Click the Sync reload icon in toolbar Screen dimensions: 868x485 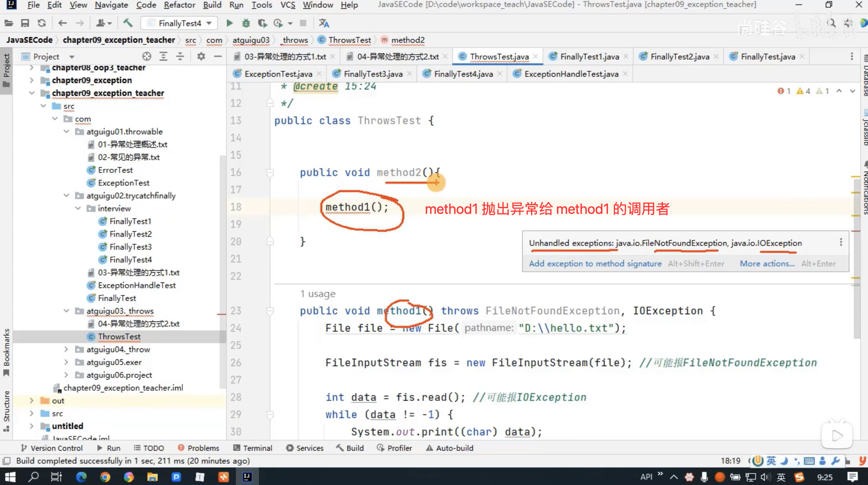coord(42,23)
